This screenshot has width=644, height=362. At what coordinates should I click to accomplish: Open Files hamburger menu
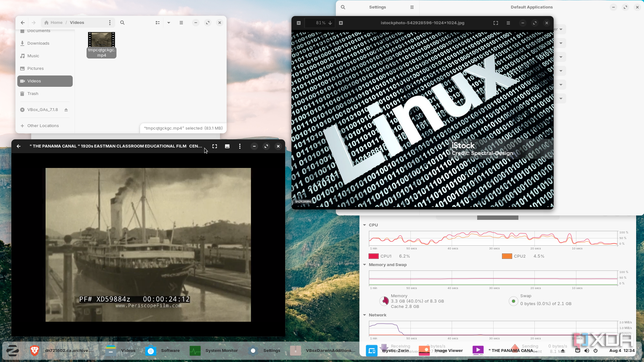tap(181, 23)
